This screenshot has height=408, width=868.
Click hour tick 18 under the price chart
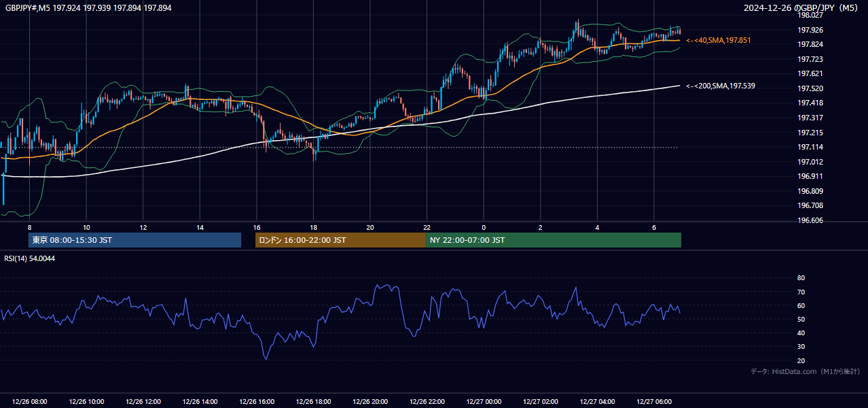pos(313,228)
